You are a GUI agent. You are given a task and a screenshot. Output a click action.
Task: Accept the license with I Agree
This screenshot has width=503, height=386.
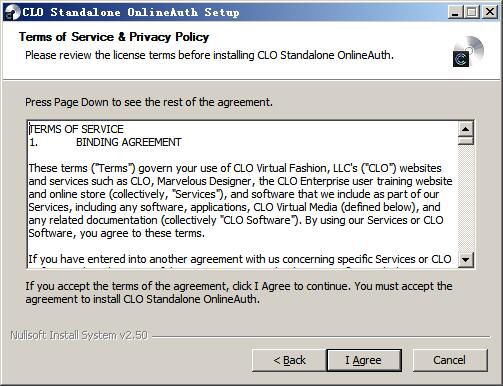click(364, 360)
